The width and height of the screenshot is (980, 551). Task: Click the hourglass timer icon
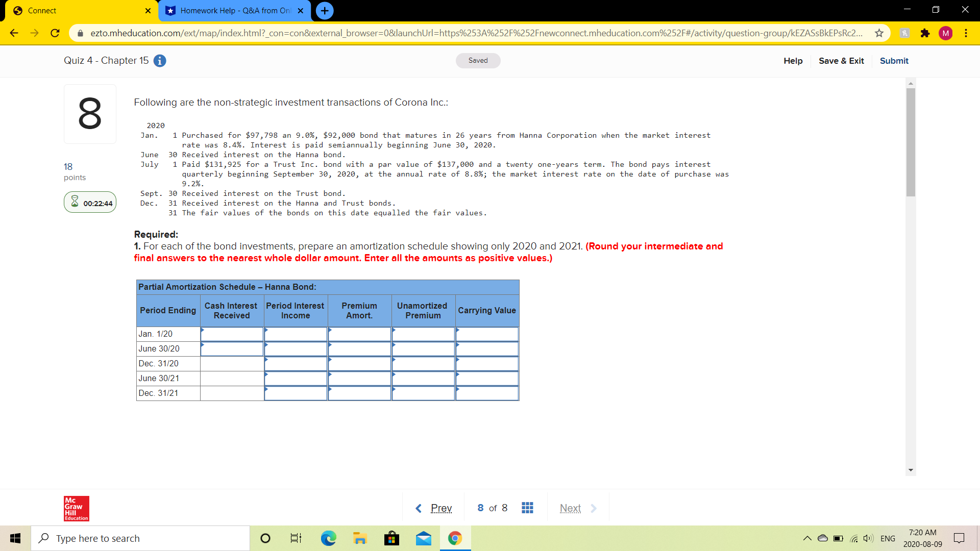point(75,202)
